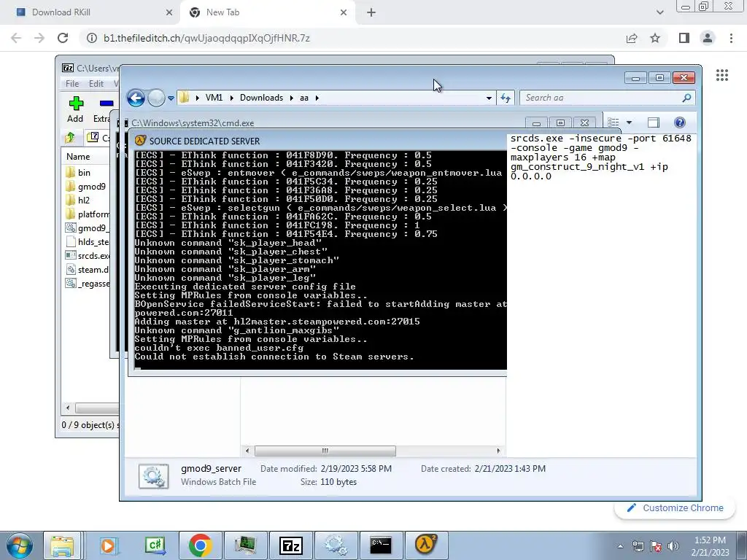Open Explorer Help

pos(680,122)
